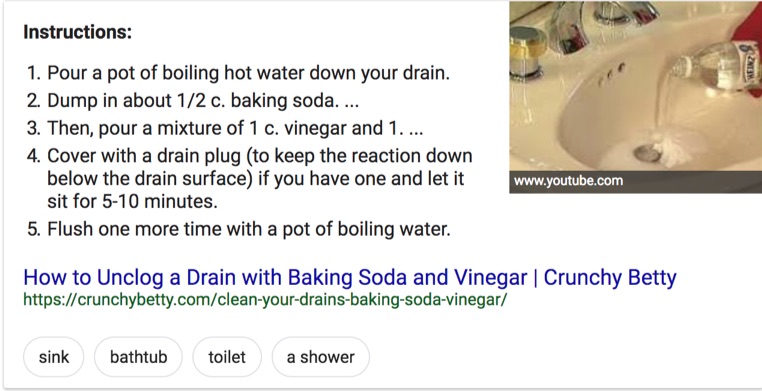The width and height of the screenshot is (762, 391).
Task: Select step 2 about baking soda
Action: coord(193,101)
